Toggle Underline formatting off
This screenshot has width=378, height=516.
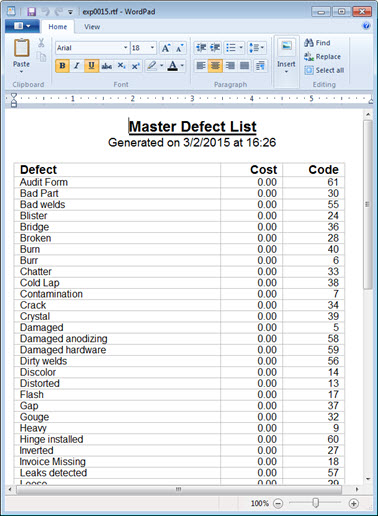pos(91,66)
